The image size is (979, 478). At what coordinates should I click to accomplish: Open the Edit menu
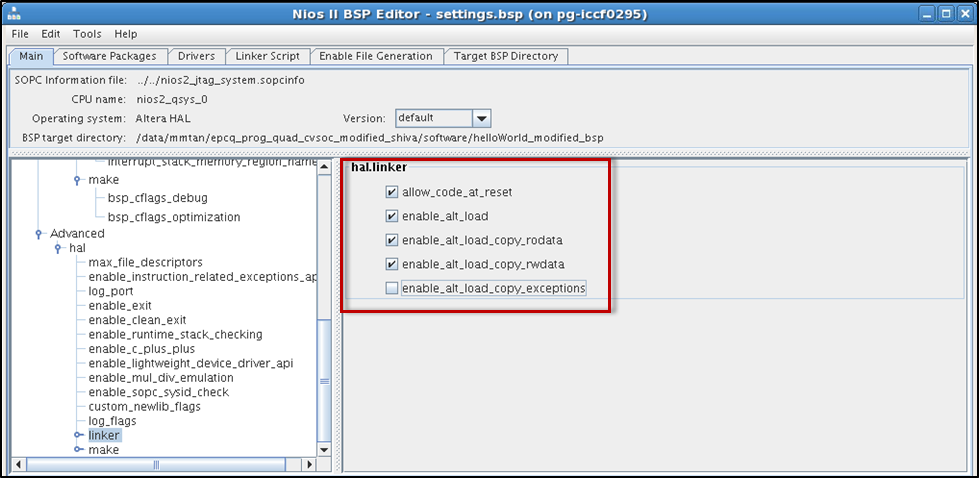(x=51, y=34)
